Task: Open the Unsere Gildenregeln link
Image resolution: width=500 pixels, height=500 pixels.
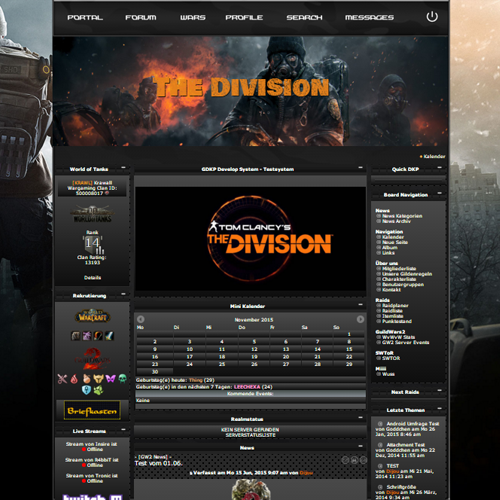Action: coord(407,274)
